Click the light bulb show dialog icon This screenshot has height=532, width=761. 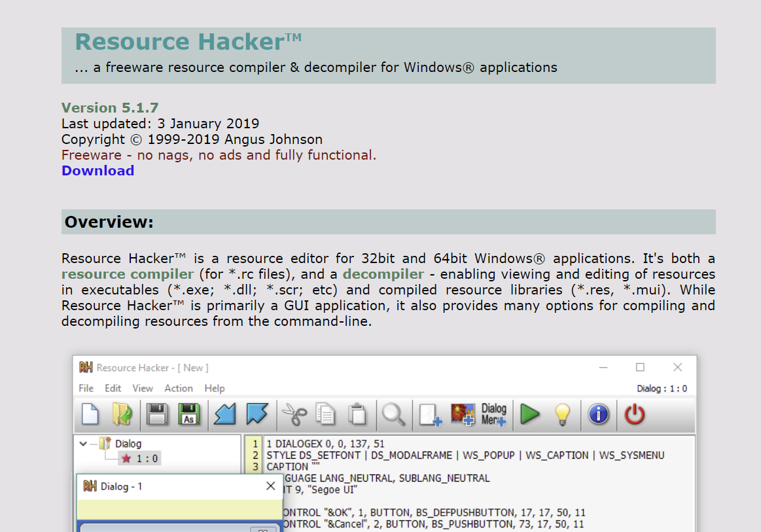[562, 414]
